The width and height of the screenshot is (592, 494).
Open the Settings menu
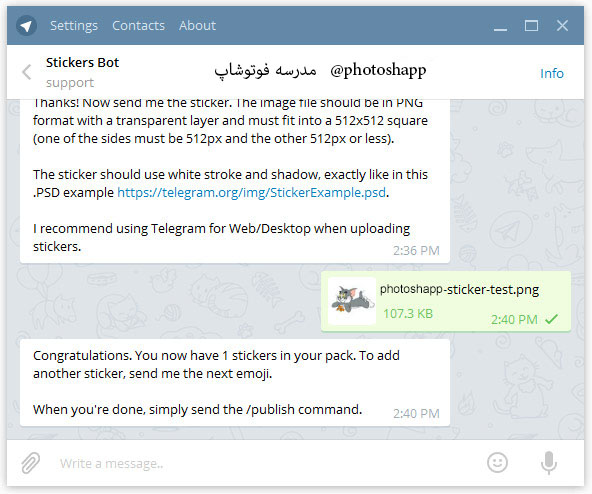[x=74, y=26]
